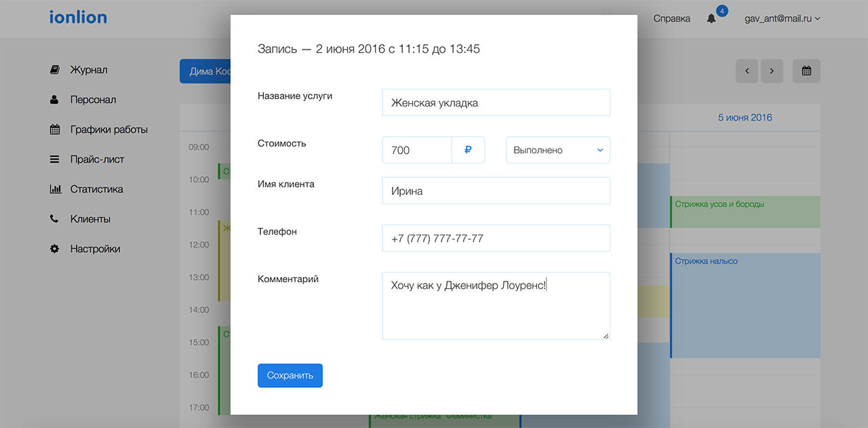Click the Настройки gear icon
Image resolution: width=868 pixels, height=428 pixels.
(x=55, y=249)
